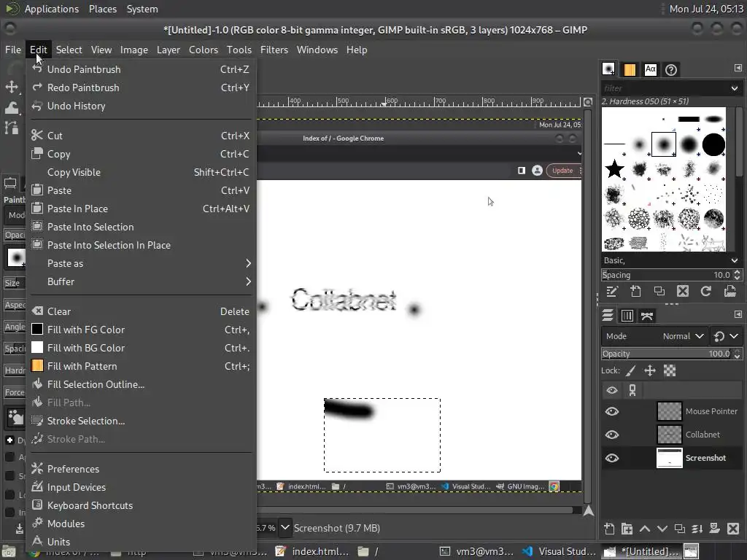Screen dimensions: 747x560
Task: Hide the Mouse Pointer layer
Action: 612,411
